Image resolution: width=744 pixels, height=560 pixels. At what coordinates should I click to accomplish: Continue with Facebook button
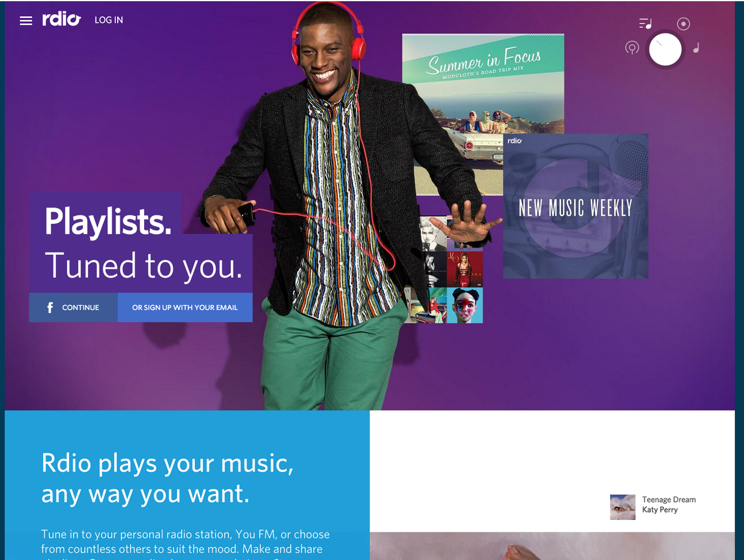click(74, 308)
